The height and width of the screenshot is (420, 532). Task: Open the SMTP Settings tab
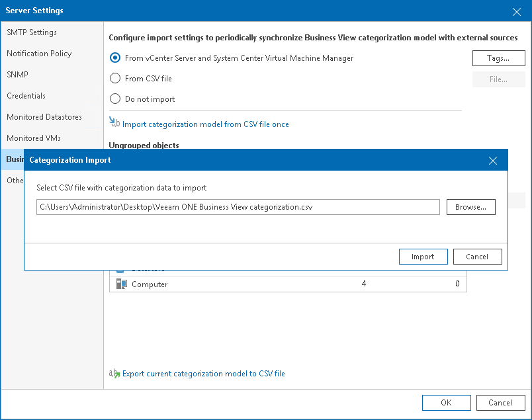coord(32,32)
